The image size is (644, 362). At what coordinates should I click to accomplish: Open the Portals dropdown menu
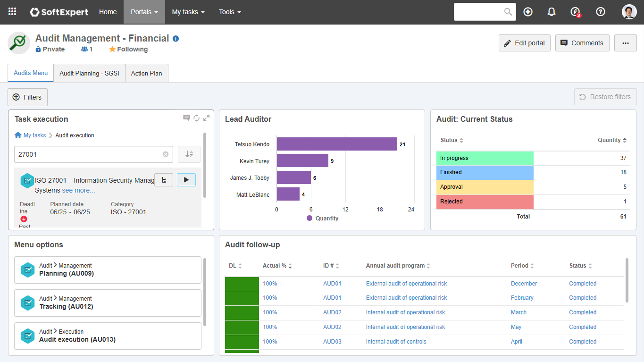click(x=144, y=12)
